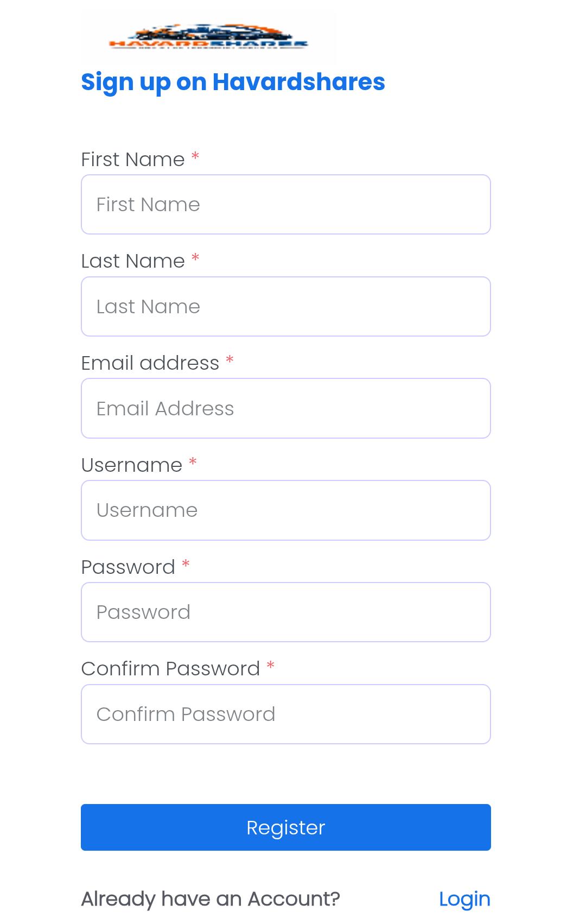Click the required asterisk beside First Name

[x=196, y=157]
